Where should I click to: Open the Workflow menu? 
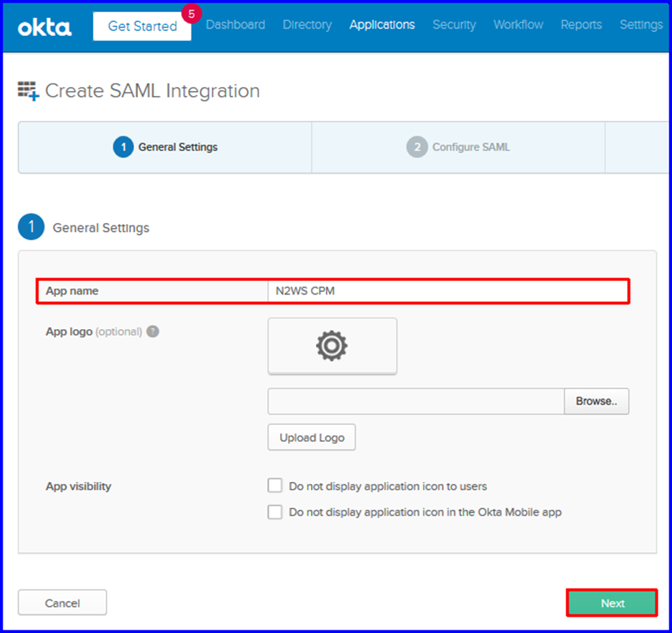point(518,25)
